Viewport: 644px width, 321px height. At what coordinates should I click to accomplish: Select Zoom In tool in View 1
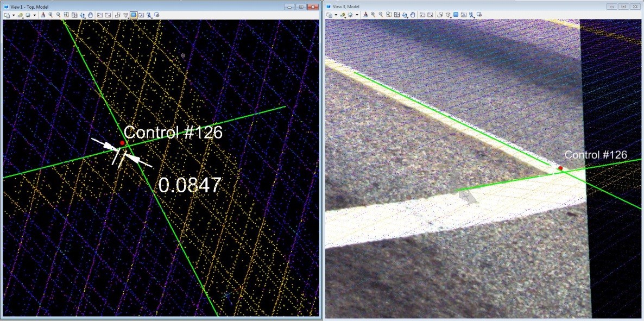(50, 15)
